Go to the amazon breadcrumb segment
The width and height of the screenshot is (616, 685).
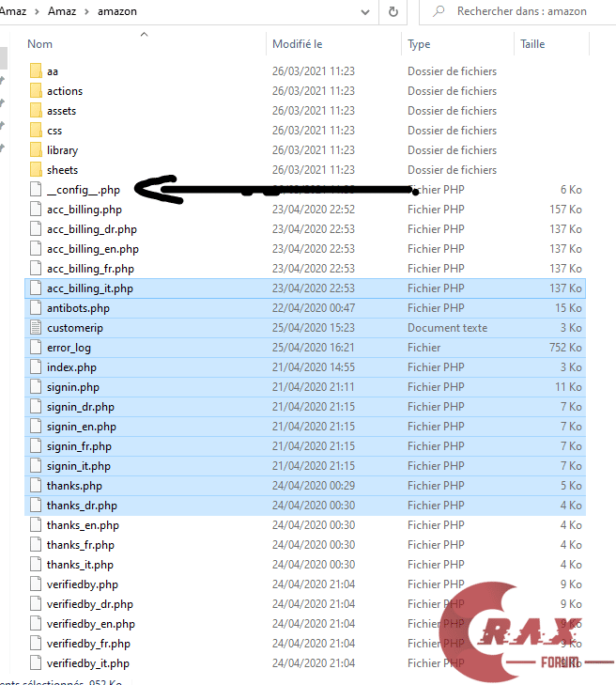[x=117, y=11]
